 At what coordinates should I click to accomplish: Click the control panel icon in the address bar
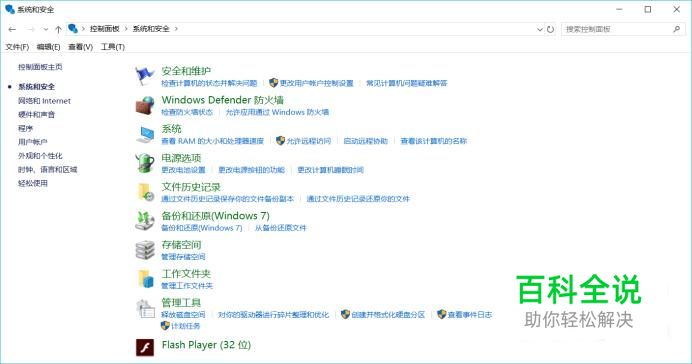[x=73, y=29]
